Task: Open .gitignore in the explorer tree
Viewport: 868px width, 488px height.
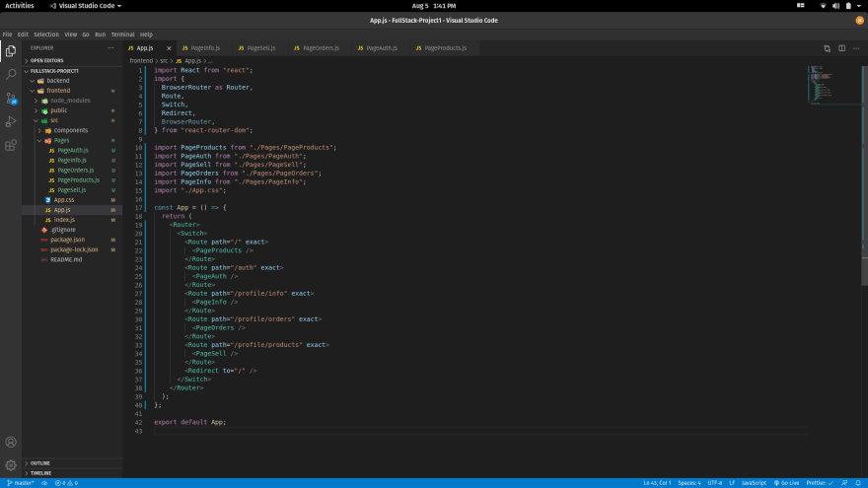Action: tap(72, 230)
